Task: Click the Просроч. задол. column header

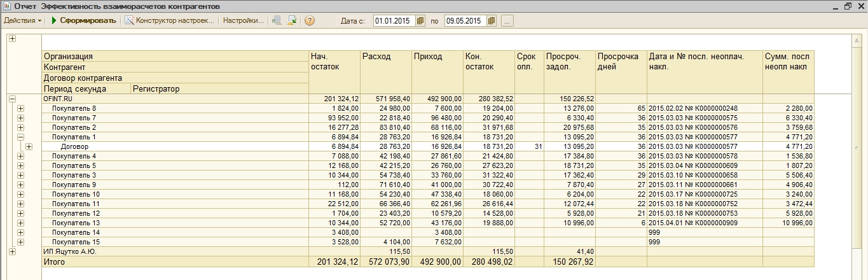Action: pyautogui.click(x=570, y=72)
